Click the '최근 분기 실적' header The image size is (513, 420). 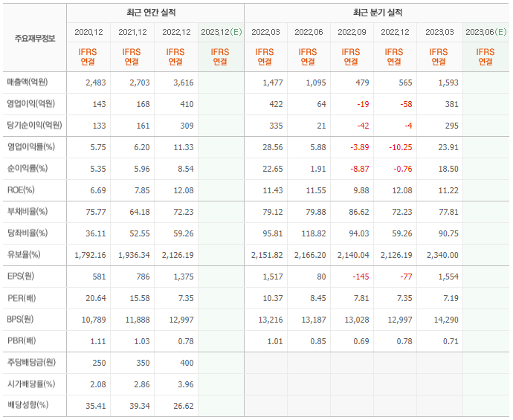[378, 13]
